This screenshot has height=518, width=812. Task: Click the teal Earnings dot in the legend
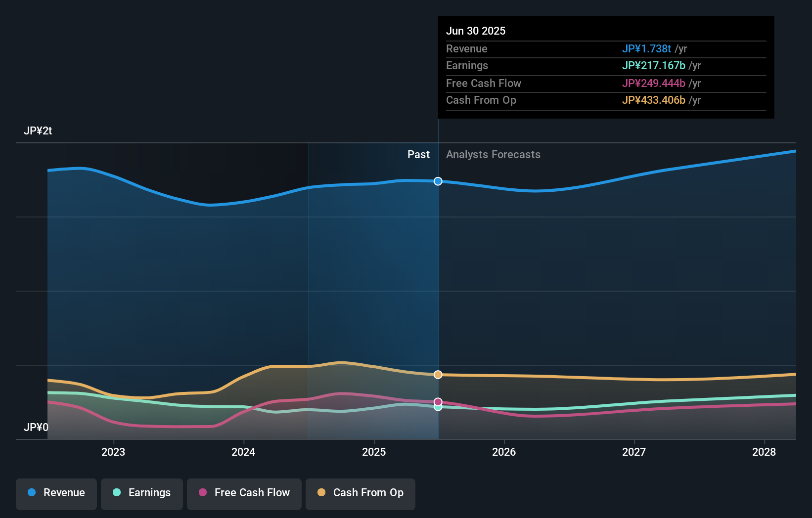[x=117, y=493]
